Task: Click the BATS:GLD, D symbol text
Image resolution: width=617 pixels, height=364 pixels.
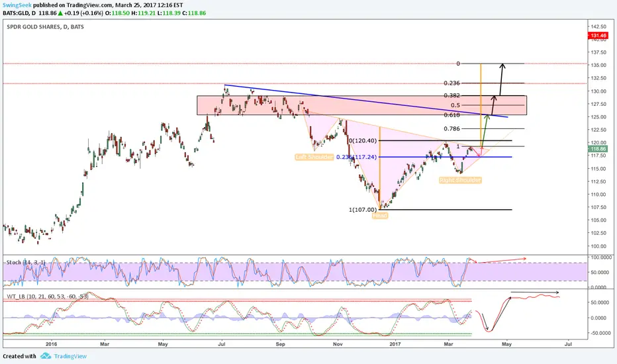Action: coord(19,13)
